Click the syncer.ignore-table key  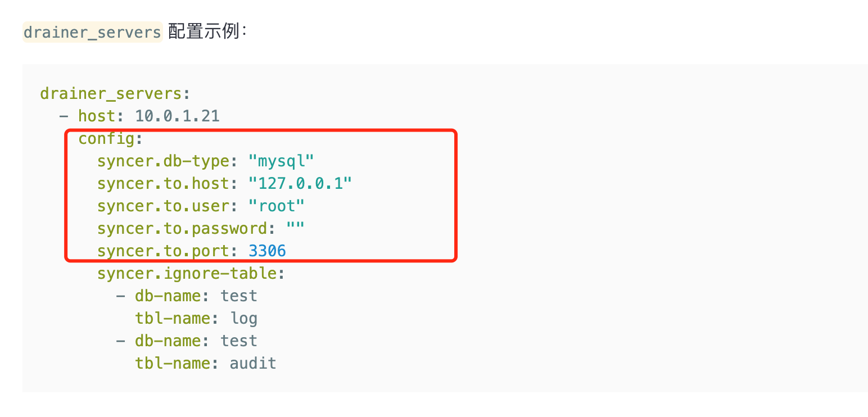(187, 273)
